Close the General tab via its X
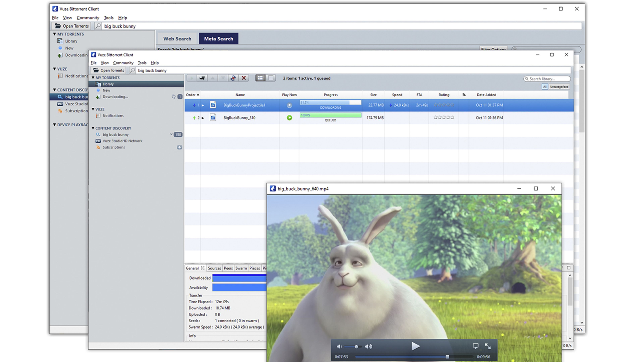Screen dimensions: 644x362 (202, 268)
